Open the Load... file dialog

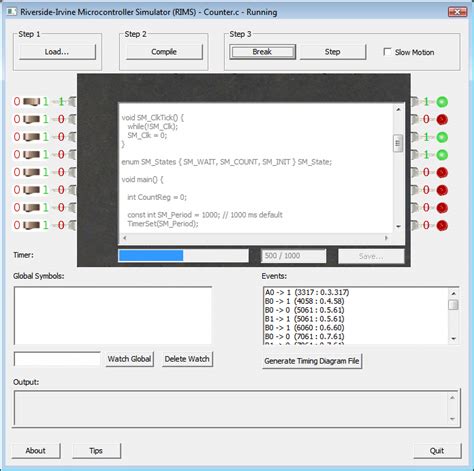57,52
